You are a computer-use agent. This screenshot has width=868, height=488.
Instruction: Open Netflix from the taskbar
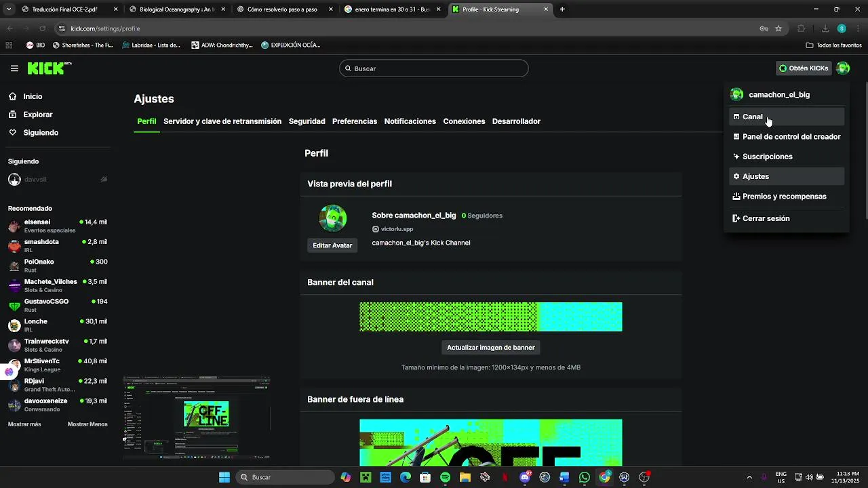(505, 477)
